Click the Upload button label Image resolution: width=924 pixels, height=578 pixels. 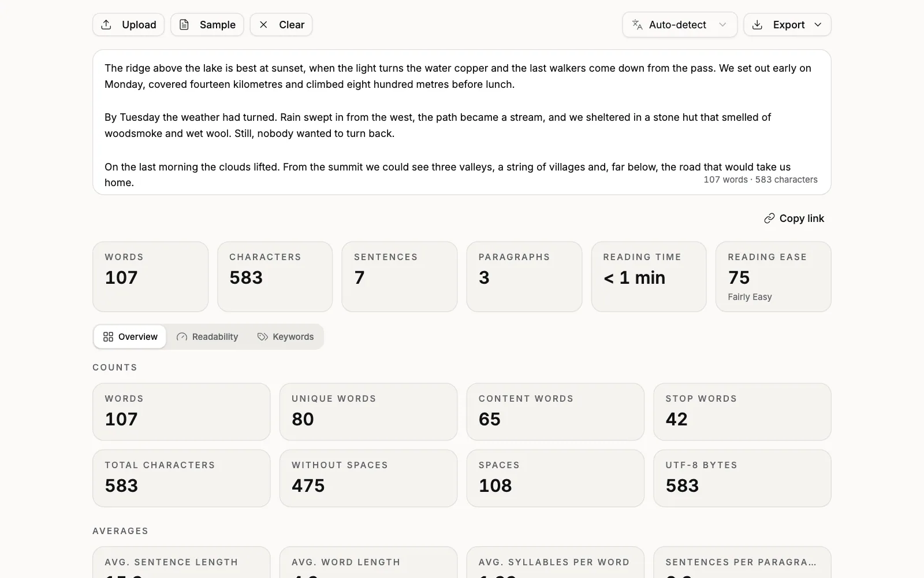(x=139, y=25)
